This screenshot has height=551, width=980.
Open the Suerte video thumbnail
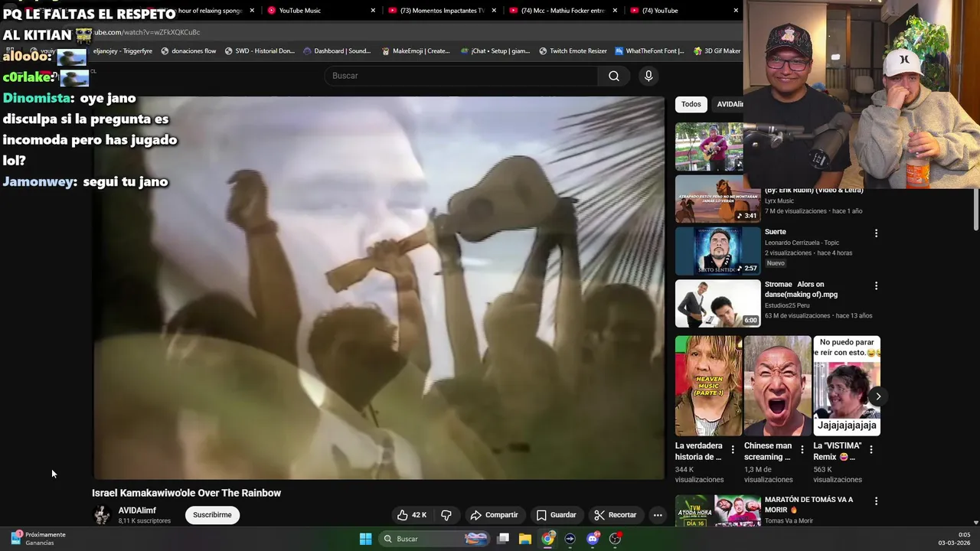coord(718,251)
